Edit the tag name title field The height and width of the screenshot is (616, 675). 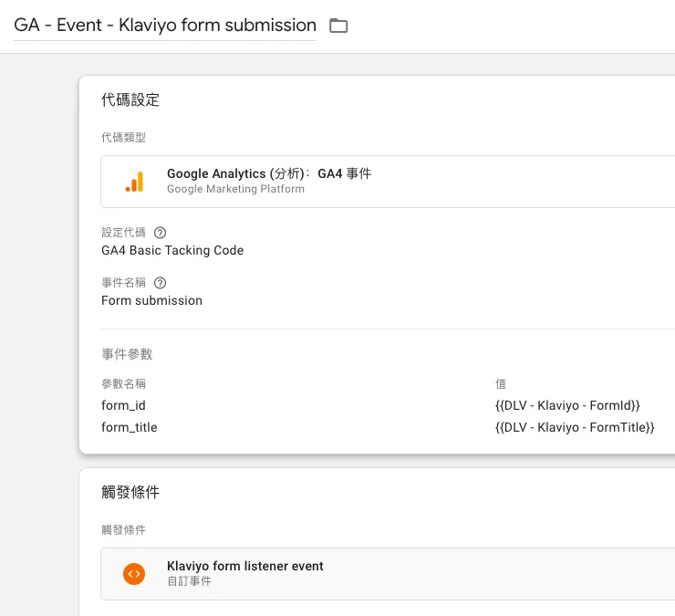click(x=165, y=26)
